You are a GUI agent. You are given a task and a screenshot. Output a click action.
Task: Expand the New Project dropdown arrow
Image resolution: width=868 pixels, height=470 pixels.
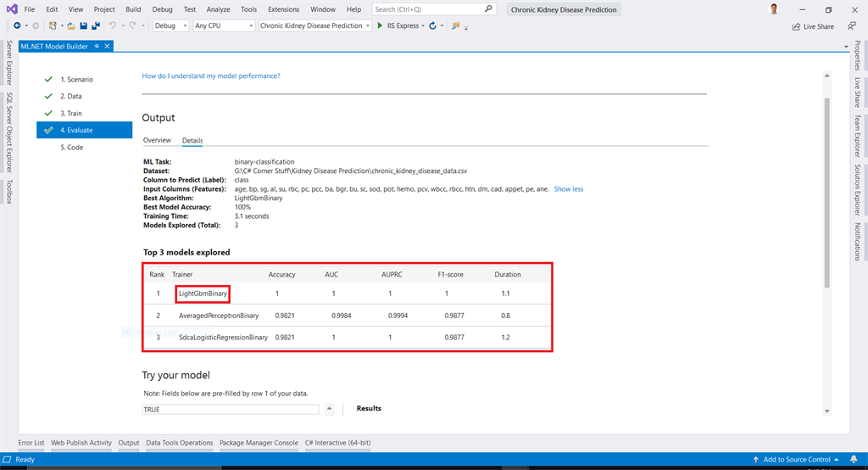[61, 26]
